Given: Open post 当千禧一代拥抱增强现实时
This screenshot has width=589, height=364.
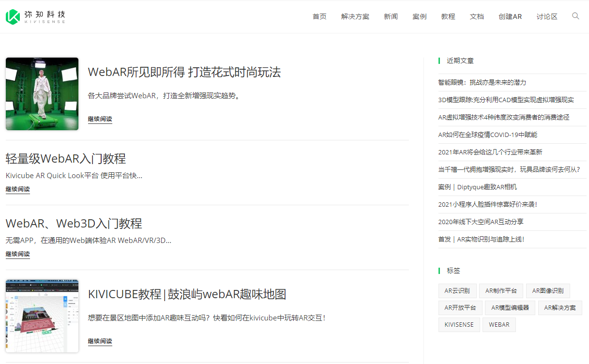Looking at the screenshot, I should tap(509, 169).
